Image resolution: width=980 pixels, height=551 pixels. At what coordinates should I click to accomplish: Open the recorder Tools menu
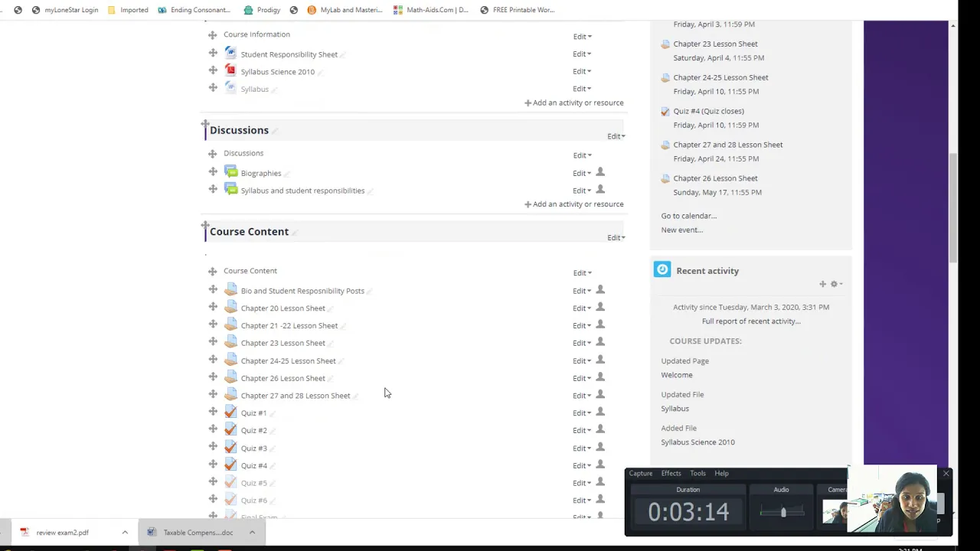coord(697,473)
